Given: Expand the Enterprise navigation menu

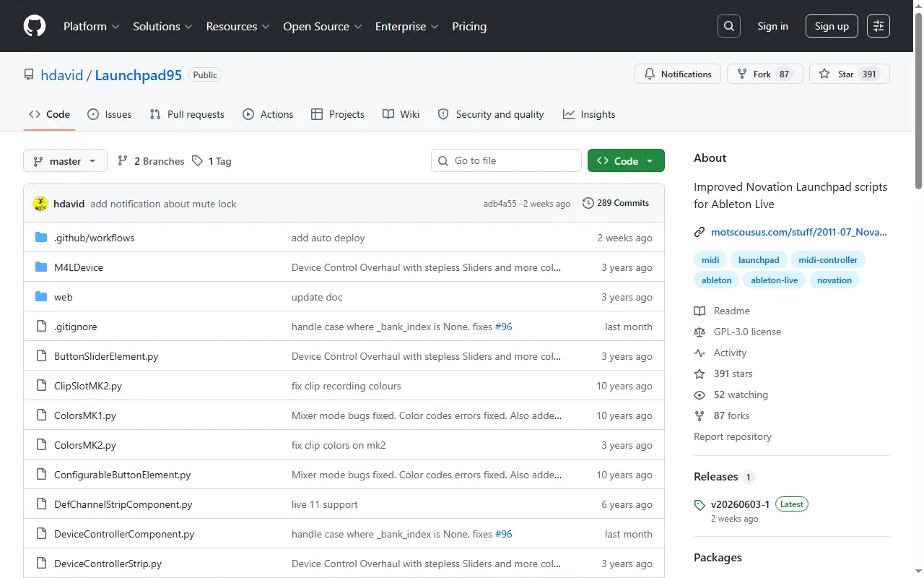Looking at the screenshot, I should tap(406, 26).
